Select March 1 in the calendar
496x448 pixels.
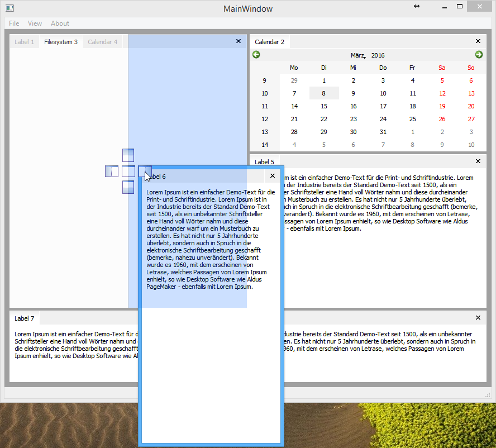tap(323, 80)
